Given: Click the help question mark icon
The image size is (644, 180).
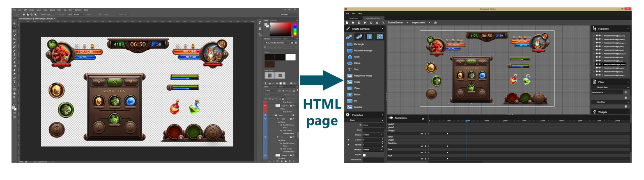Looking at the screenshot, I should [x=435, y=23].
